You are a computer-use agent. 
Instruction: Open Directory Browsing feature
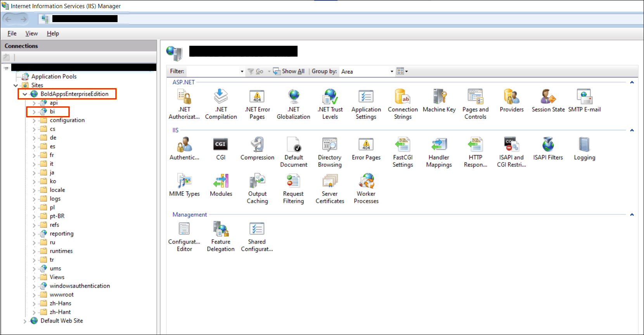click(330, 152)
